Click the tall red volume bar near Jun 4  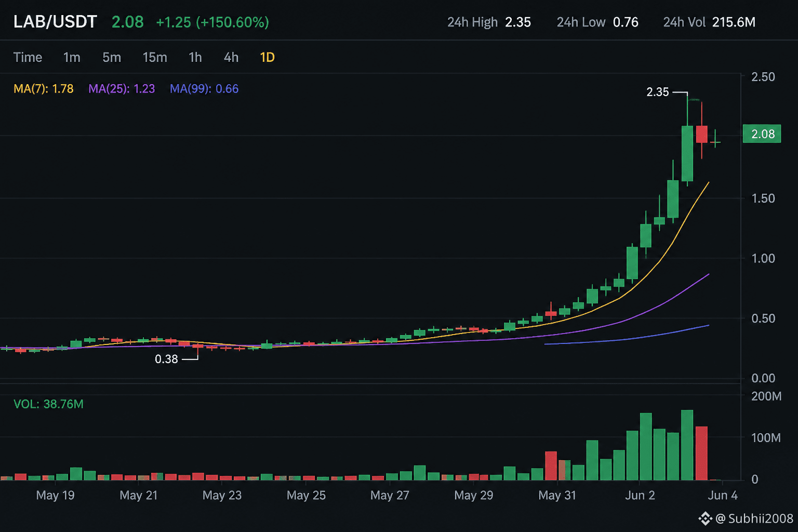tap(701, 453)
